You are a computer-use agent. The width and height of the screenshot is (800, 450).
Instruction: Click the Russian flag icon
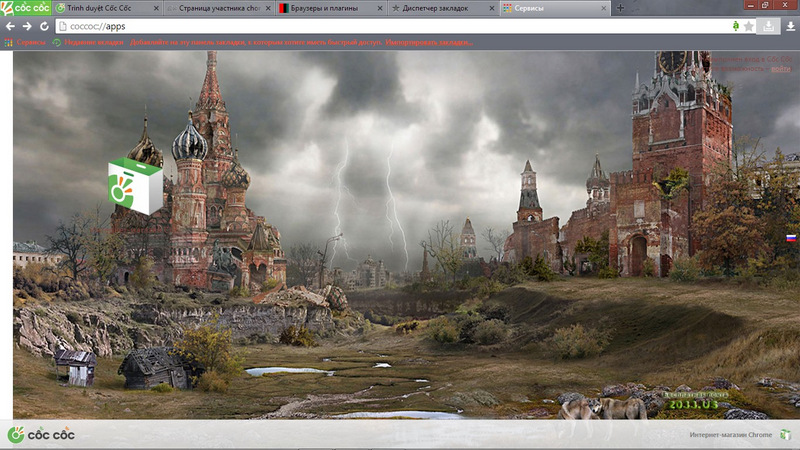point(791,238)
